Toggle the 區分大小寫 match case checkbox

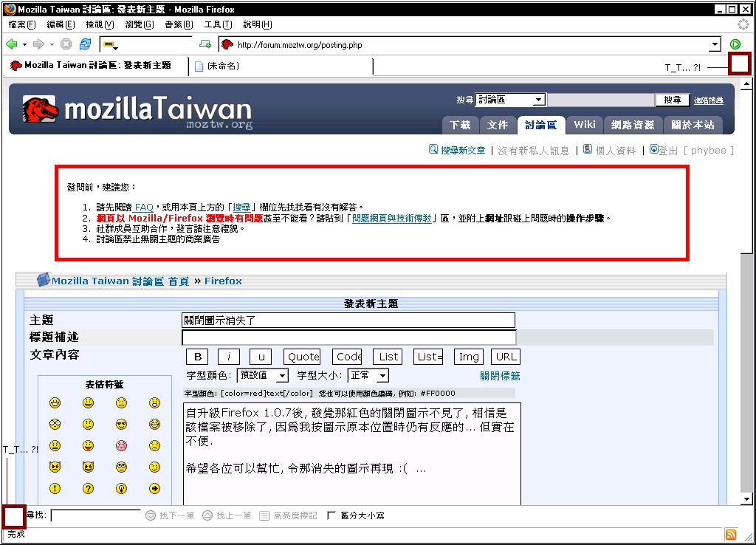point(331,515)
